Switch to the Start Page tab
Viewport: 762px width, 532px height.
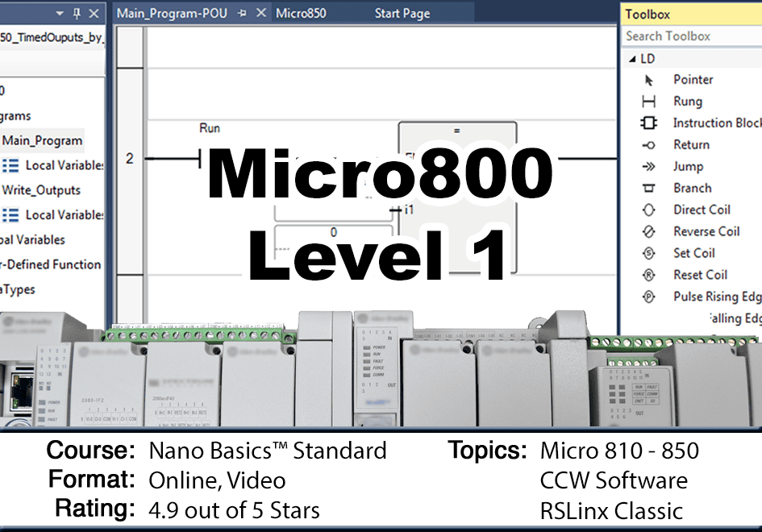click(x=402, y=13)
